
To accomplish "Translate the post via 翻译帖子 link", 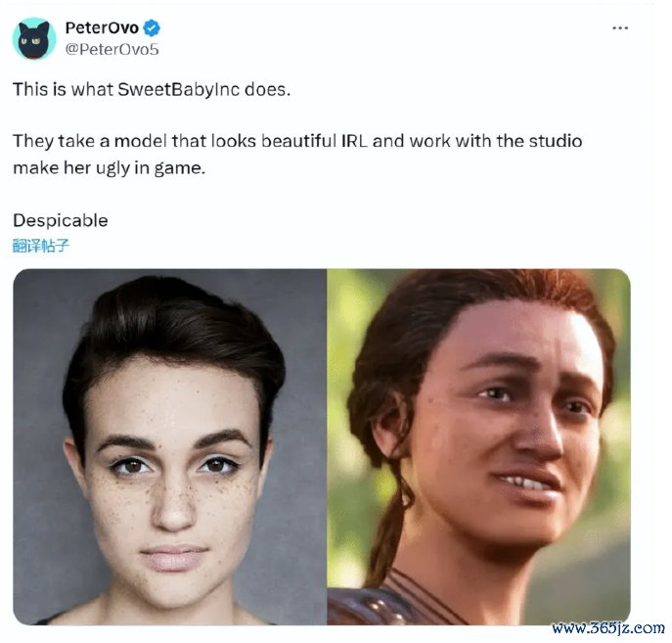I will coord(41,246).
